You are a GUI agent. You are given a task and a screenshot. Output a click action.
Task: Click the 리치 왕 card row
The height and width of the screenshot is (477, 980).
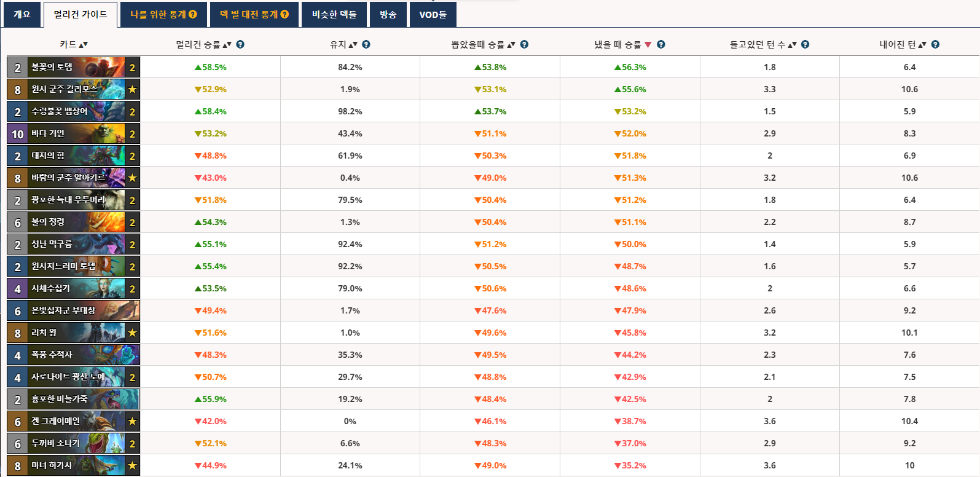point(73,333)
